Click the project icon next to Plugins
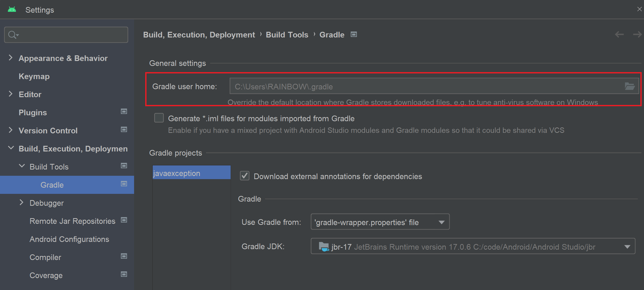Screen dimensions: 644x290 point(124,111)
